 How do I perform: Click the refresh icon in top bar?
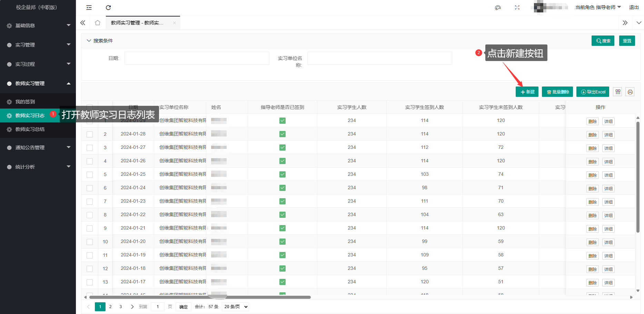[108, 8]
